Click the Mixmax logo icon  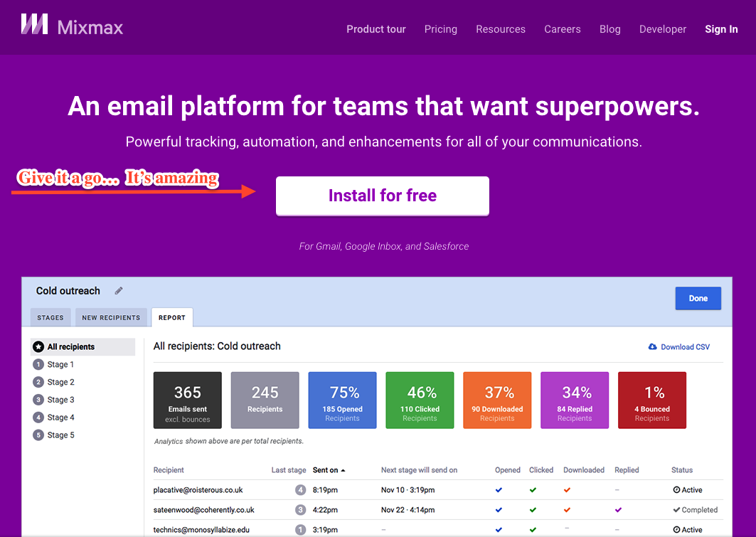click(34, 24)
